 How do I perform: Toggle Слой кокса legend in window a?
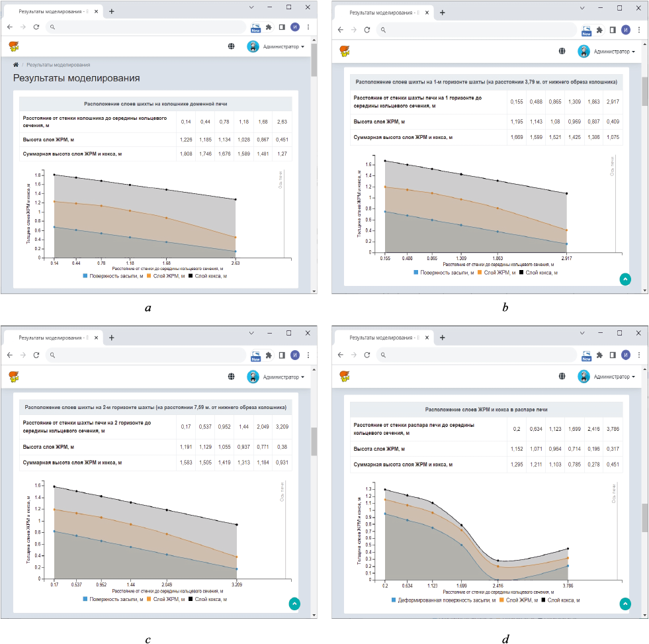[x=208, y=276]
